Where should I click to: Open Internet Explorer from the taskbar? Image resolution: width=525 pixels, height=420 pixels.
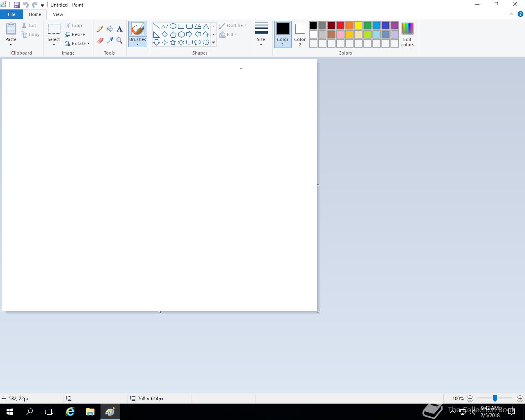70,412
